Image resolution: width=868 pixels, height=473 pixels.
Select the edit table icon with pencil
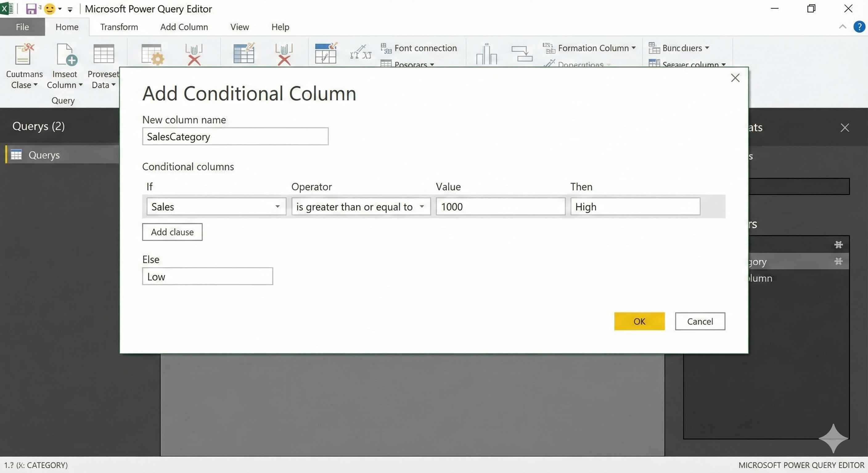pyautogui.click(x=243, y=54)
